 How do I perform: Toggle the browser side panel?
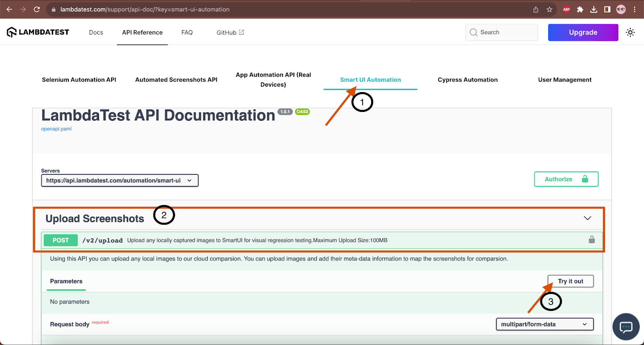coord(607,9)
